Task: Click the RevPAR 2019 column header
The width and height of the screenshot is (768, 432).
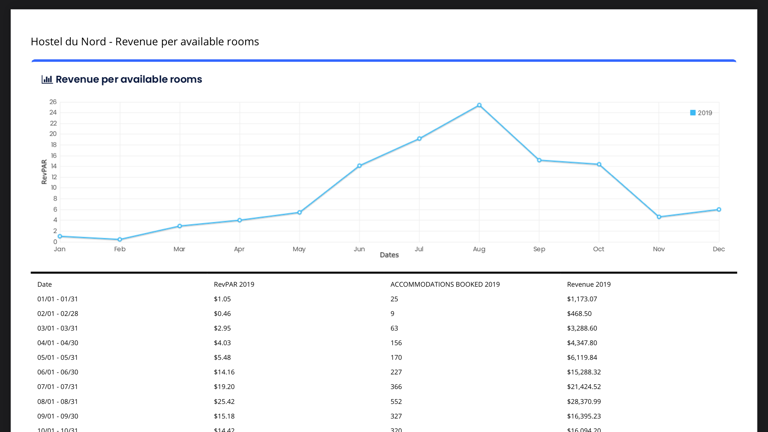Action: pyautogui.click(x=234, y=284)
